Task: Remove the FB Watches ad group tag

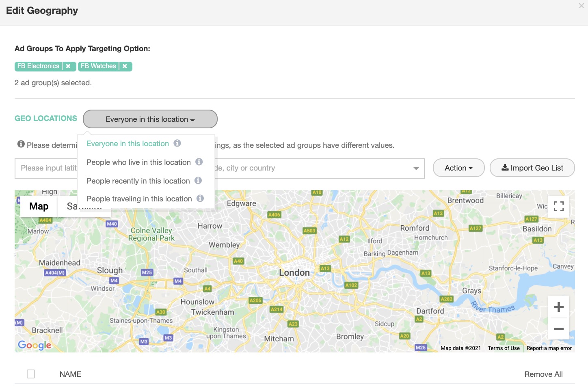Action: click(x=125, y=66)
